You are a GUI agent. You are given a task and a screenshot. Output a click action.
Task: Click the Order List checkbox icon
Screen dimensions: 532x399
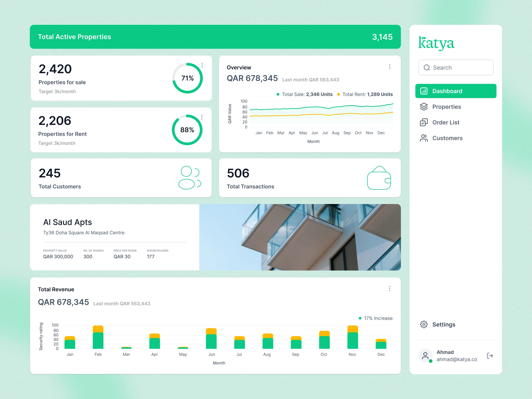click(424, 122)
